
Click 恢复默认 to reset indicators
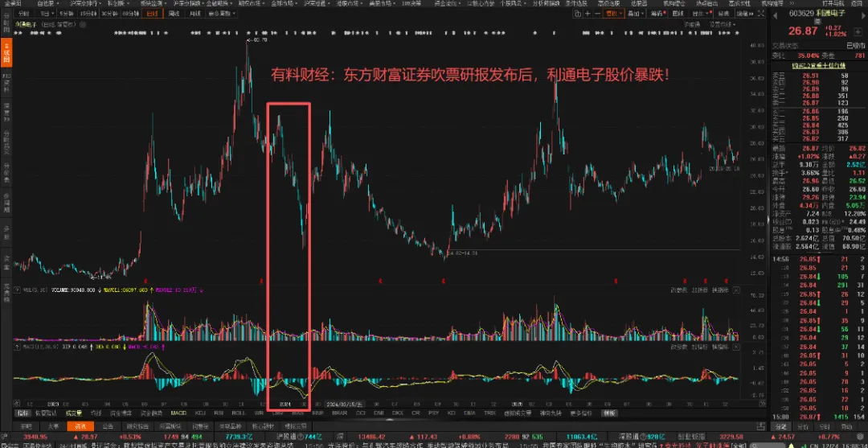46,413
